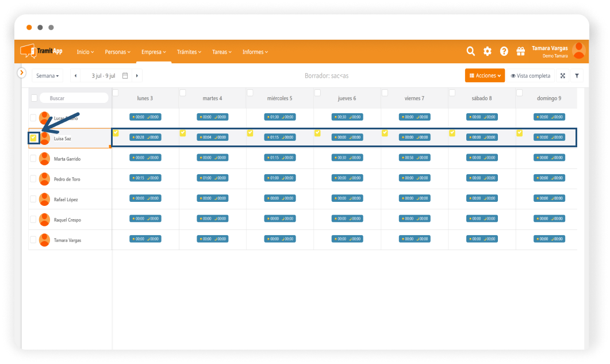The image size is (610, 364).
Task: Click the Vista completa button
Action: point(530,75)
